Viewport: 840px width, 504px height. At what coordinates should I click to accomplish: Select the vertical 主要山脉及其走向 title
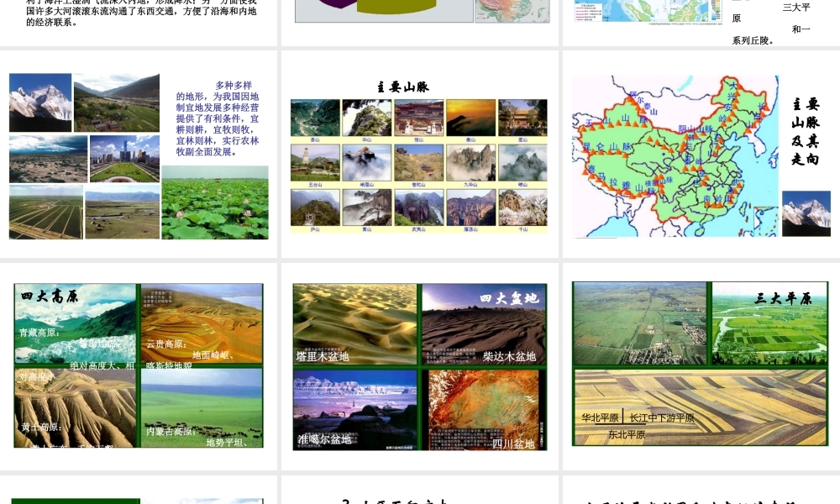tap(806, 131)
